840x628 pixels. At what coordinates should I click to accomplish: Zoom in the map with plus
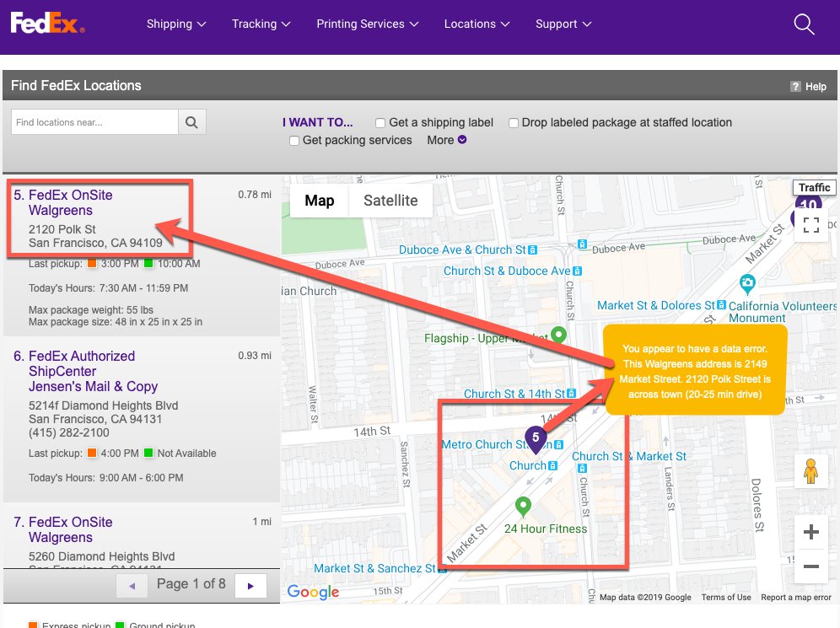pos(811,532)
